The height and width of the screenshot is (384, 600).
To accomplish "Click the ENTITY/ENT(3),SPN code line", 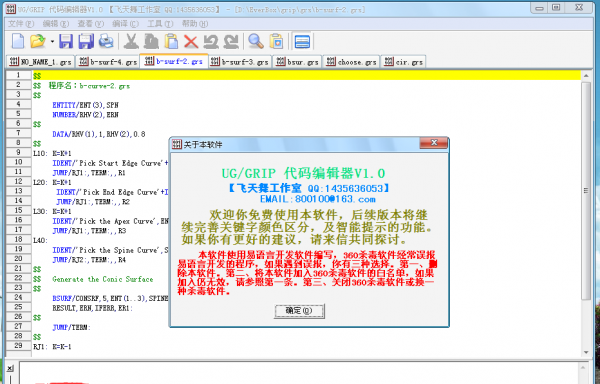I will pyautogui.click(x=86, y=105).
